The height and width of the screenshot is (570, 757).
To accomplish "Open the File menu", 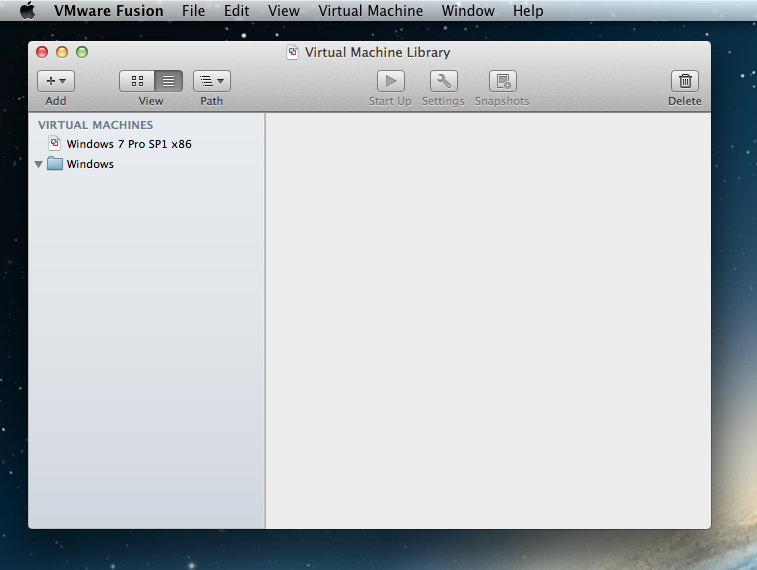I will click(193, 11).
